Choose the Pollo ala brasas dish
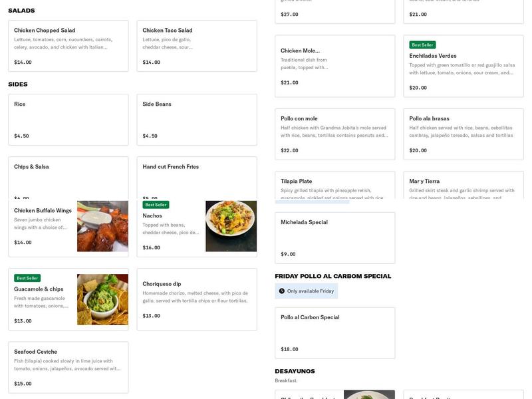The width and height of the screenshot is (532, 399). (x=464, y=134)
